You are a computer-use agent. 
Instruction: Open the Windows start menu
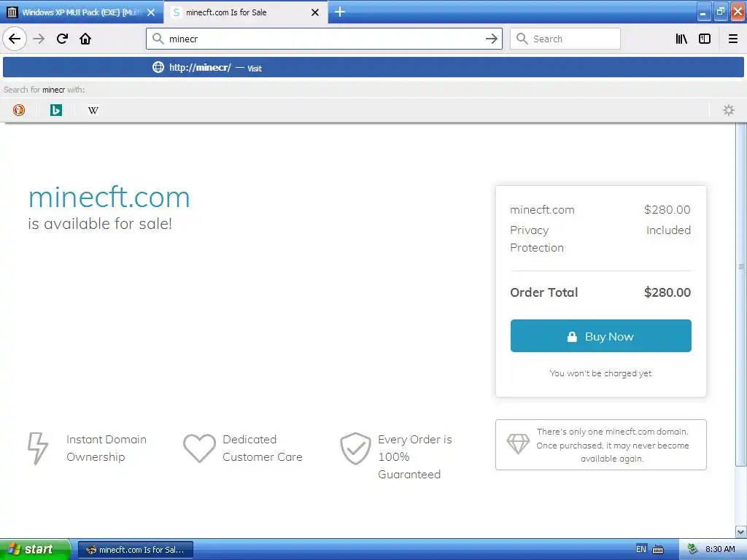35,549
